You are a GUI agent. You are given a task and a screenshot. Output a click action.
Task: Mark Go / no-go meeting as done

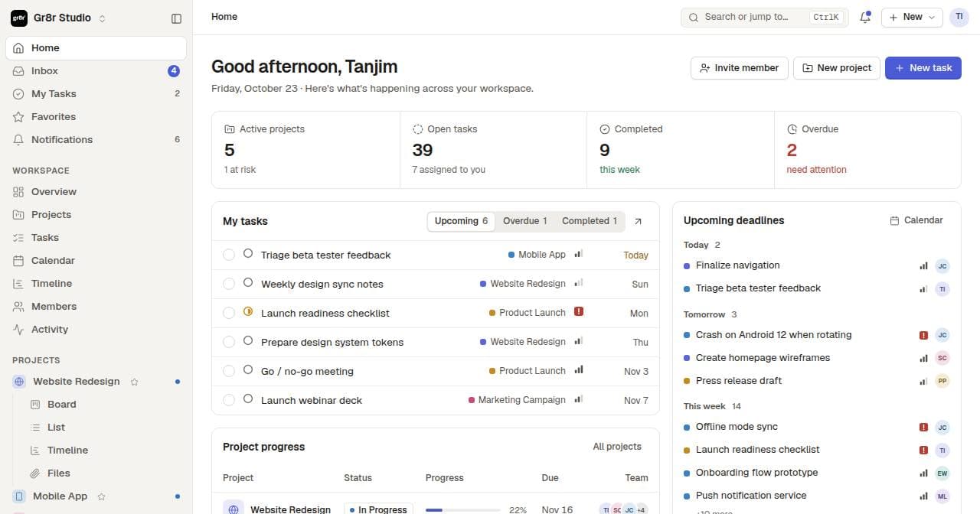click(229, 371)
